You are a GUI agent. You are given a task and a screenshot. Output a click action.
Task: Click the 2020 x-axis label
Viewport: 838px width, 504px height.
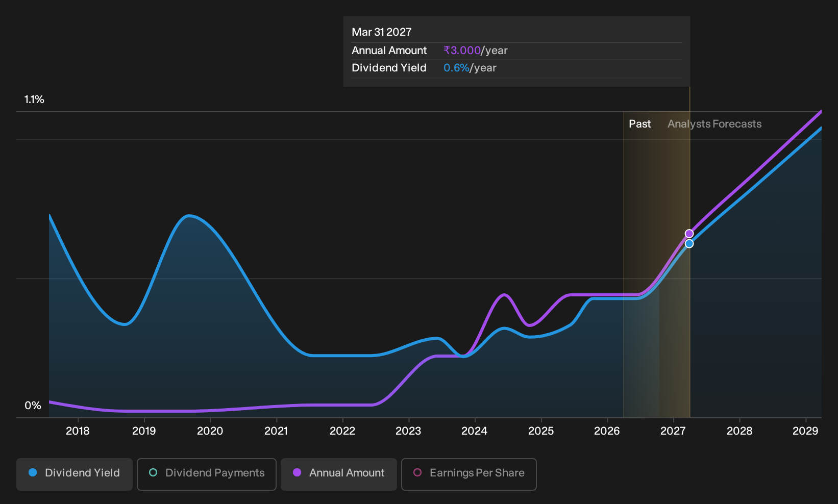(210, 431)
